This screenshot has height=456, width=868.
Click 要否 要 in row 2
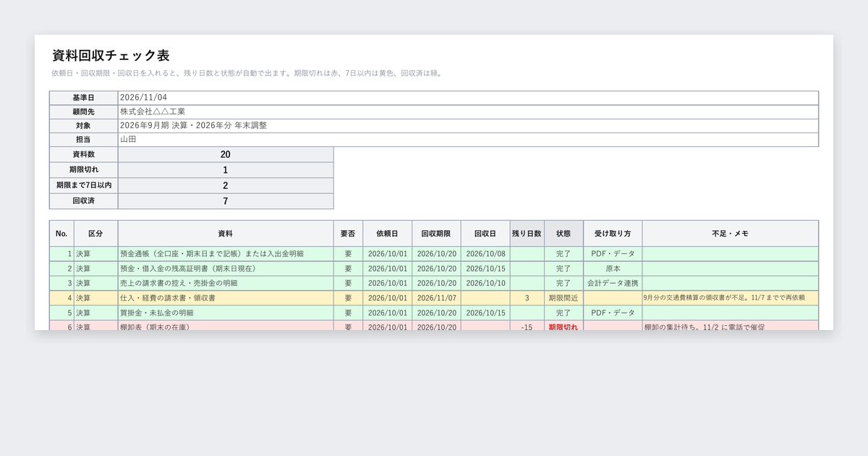click(x=348, y=269)
